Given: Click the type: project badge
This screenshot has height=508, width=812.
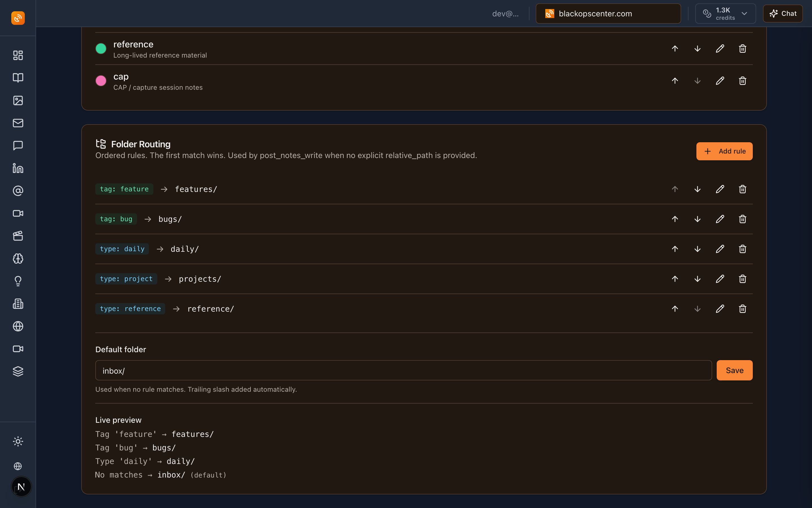Looking at the screenshot, I should [126, 279].
